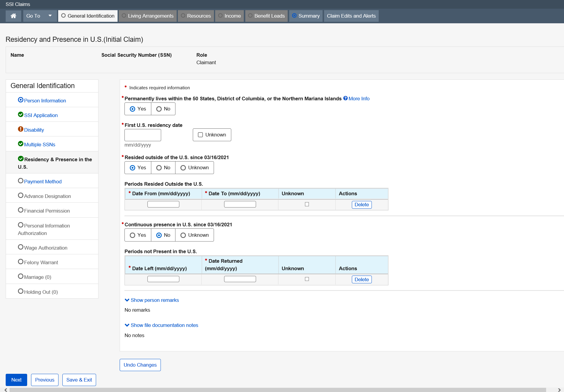
Task: Click the Save & Exit button
Action: pos(79,380)
